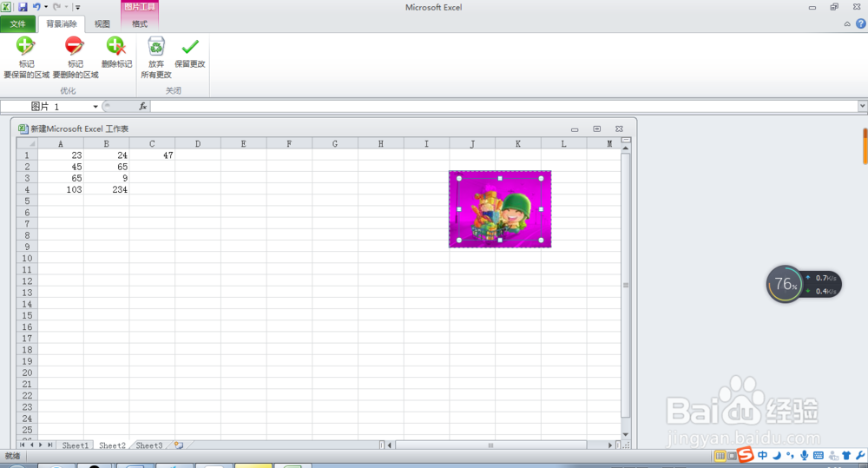Click the shirt skin icon in IME bar

coord(846,455)
